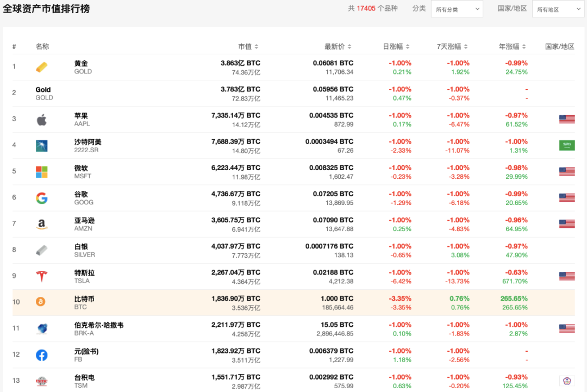Open the 所有地区 region dropdown
The width and height of the screenshot is (587, 392).
click(x=558, y=9)
